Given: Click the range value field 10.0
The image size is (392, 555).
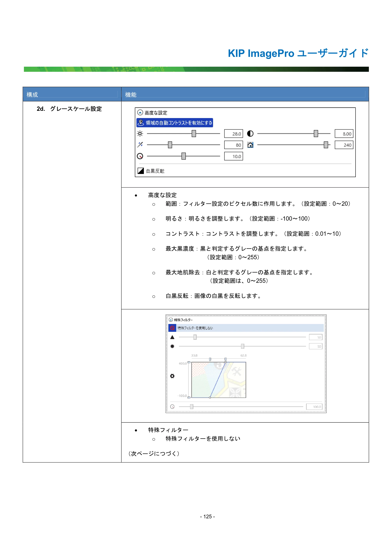Looking at the screenshot, I should 234,156.
